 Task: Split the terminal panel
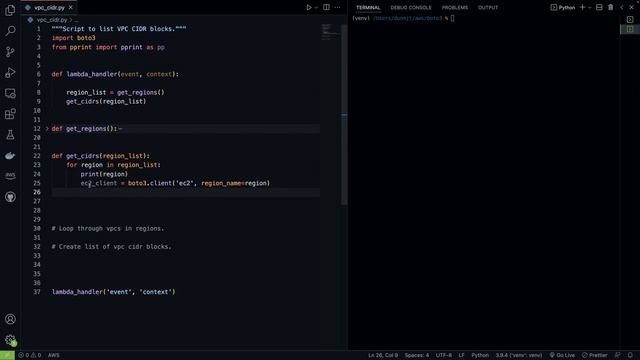click(599, 7)
